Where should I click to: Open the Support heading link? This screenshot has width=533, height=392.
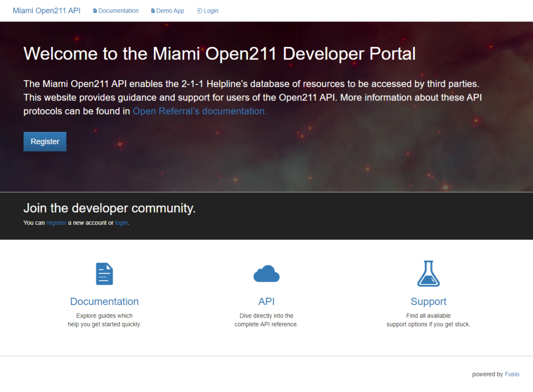point(428,301)
